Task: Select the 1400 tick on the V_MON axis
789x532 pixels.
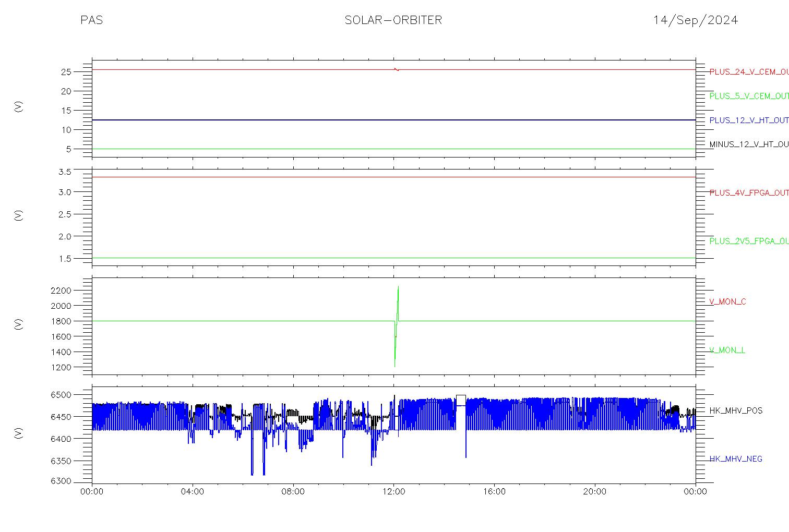Action: pyautogui.click(x=61, y=352)
